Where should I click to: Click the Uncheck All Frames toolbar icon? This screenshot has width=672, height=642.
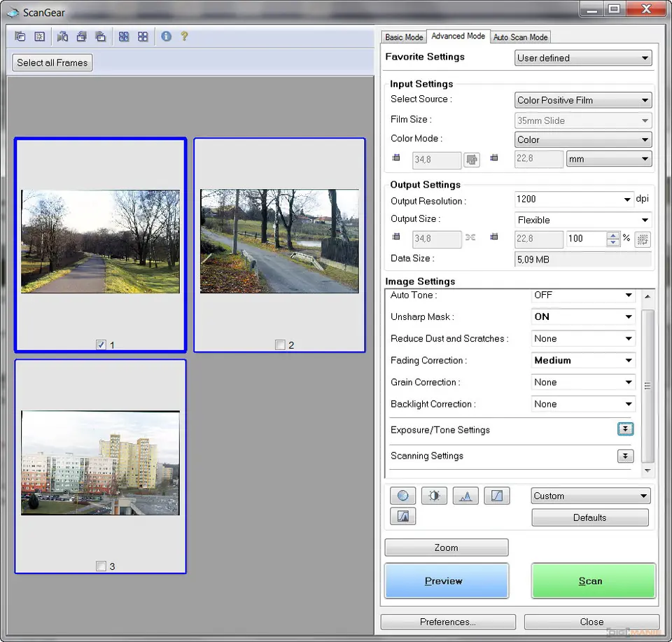pyautogui.click(x=143, y=36)
